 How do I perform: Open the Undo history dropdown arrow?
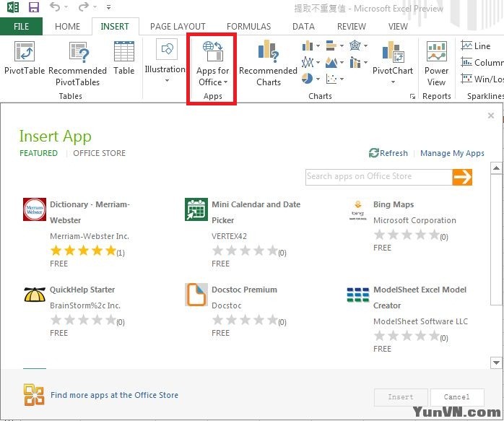[x=66, y=6]
